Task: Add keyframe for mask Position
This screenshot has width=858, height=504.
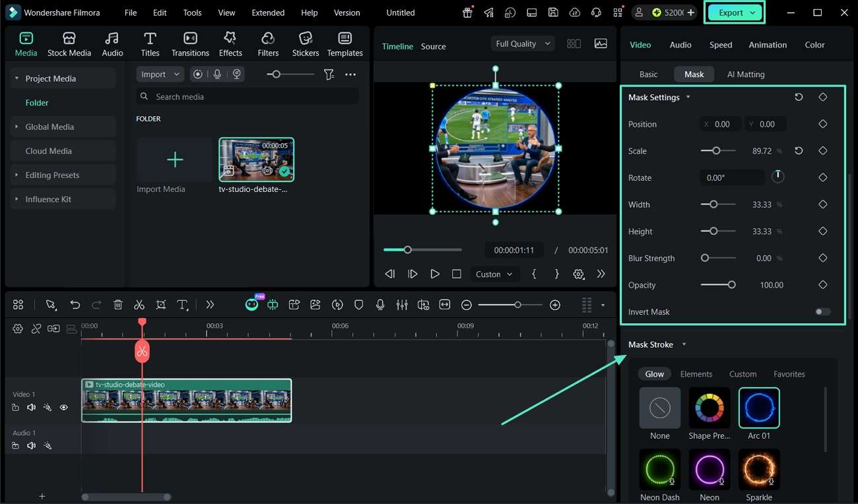Action: pyautogui.click(x=822, y=124)
